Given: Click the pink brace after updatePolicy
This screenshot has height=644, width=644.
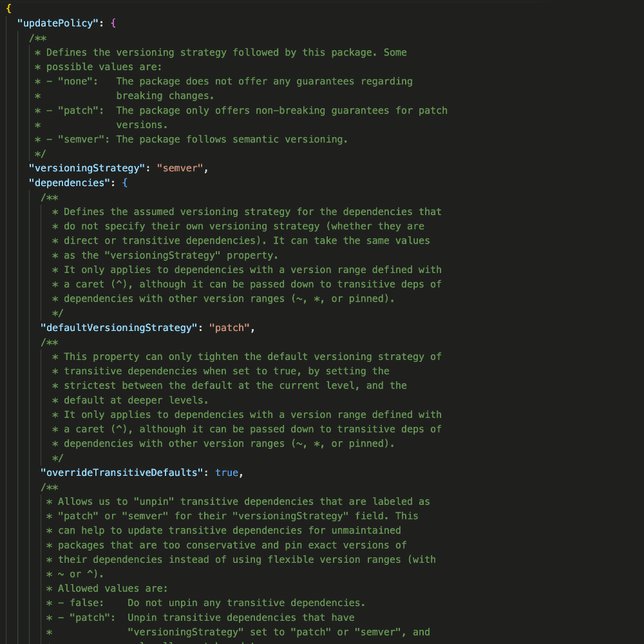Looking at the screenshot, I should click(113, 23).
